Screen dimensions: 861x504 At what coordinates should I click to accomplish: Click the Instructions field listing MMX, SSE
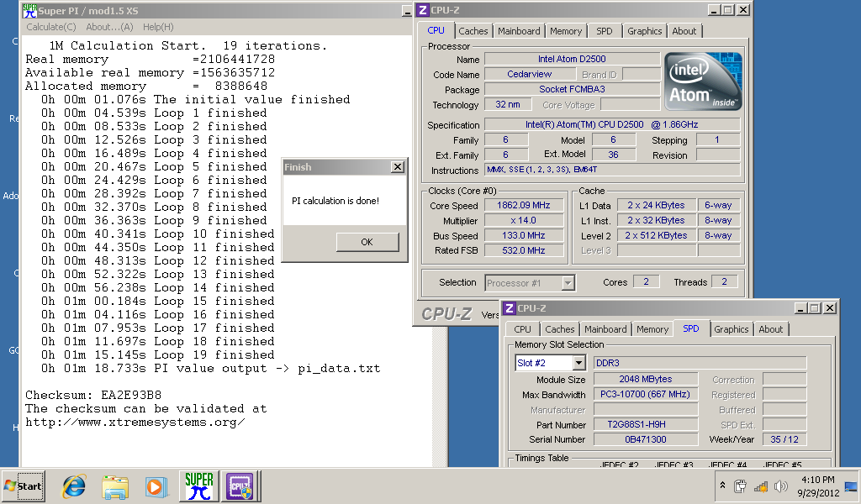[612, 170]
